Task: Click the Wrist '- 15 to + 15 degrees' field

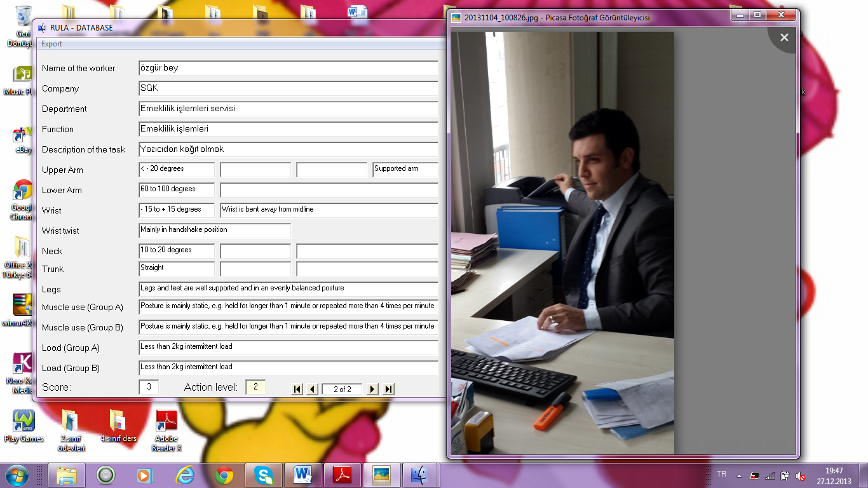Action: [x=177, y=210]
